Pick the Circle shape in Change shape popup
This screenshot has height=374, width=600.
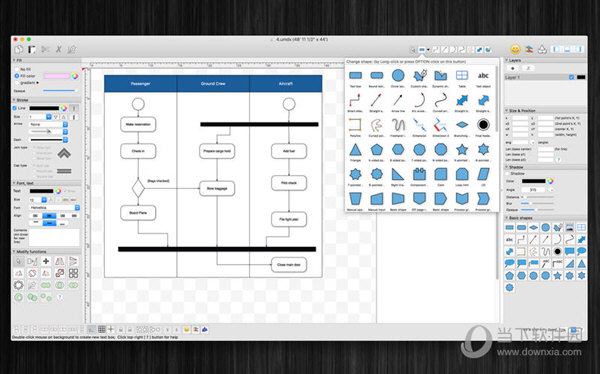pyautogui.click(x=398, y=75)
